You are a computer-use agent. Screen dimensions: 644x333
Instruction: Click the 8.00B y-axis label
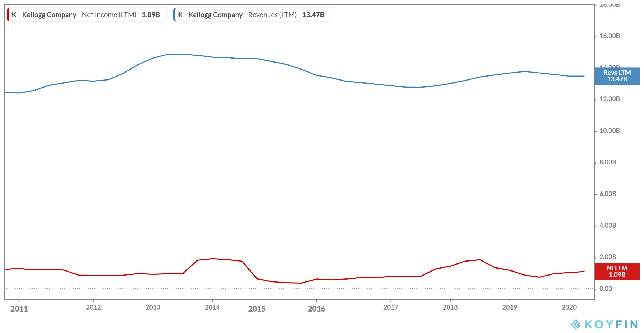(x=608, y=162)
